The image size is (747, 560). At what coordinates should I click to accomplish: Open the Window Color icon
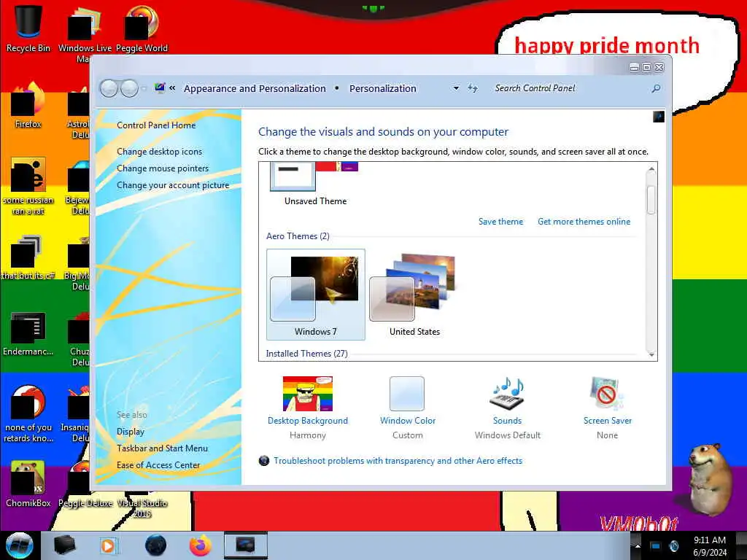407,394
